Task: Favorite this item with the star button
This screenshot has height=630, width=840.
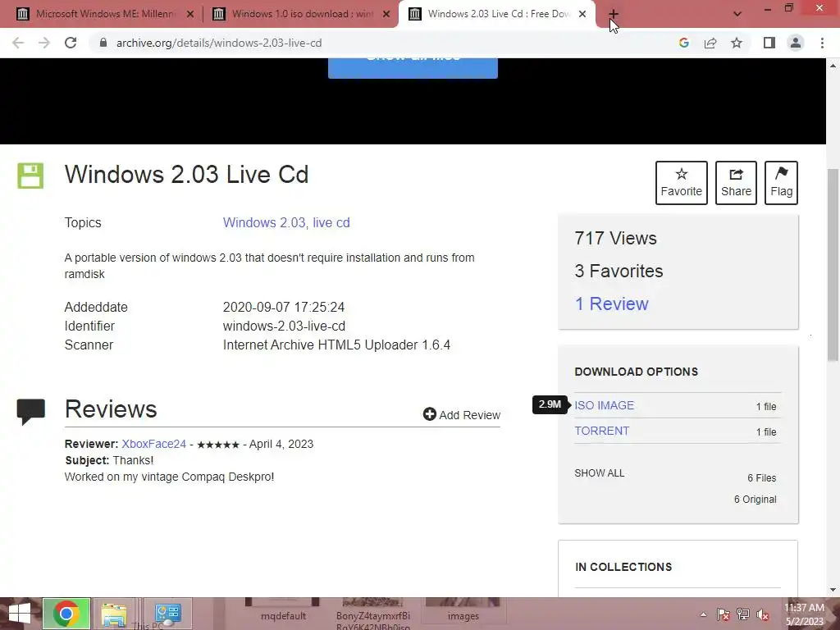Action: [x=681, y=183]
